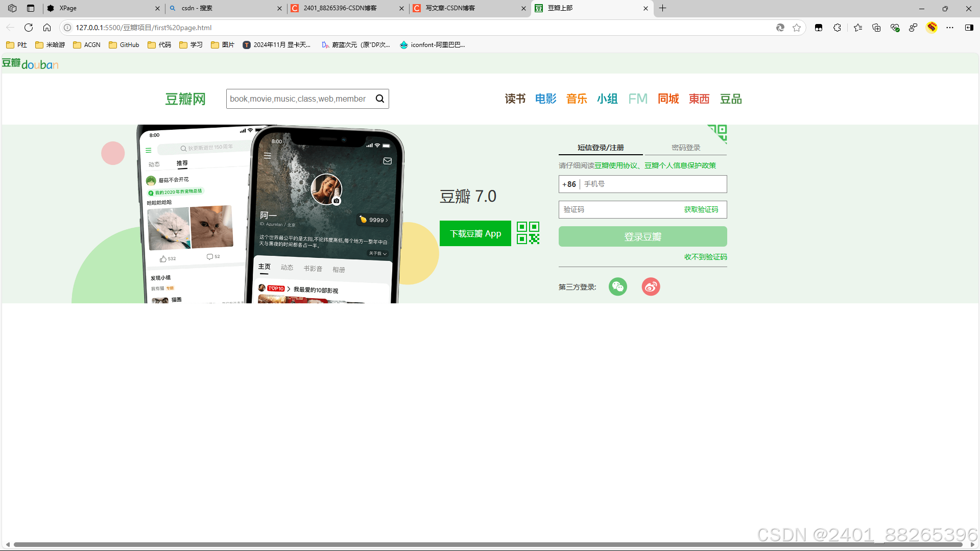Open the tab actions menu icon

[x=31, y=8]
